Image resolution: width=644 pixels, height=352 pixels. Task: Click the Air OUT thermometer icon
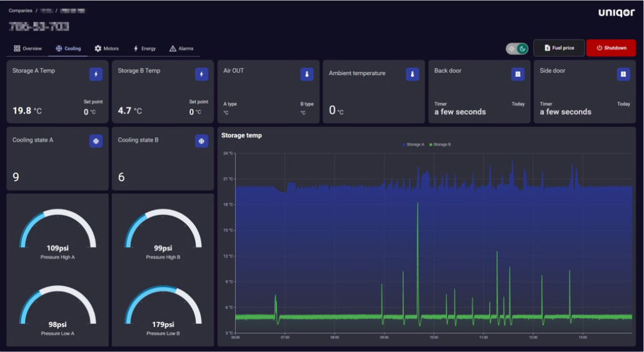tap(306, 74)
